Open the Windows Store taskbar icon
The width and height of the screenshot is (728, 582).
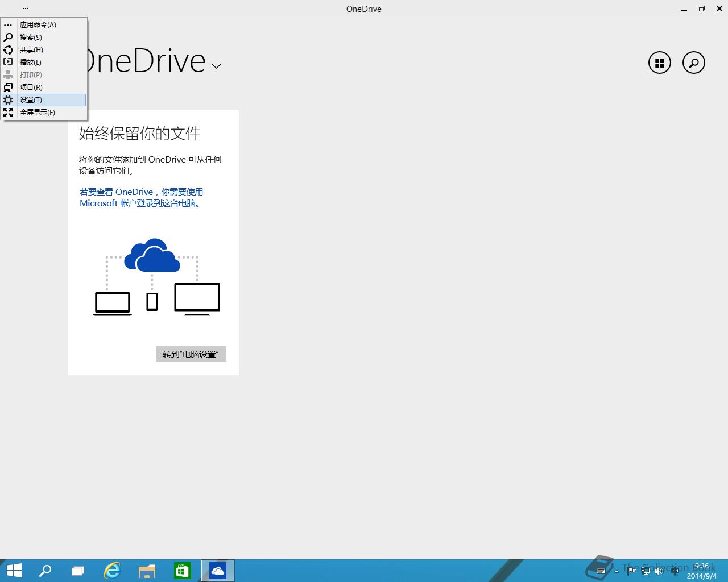point(183,571)
